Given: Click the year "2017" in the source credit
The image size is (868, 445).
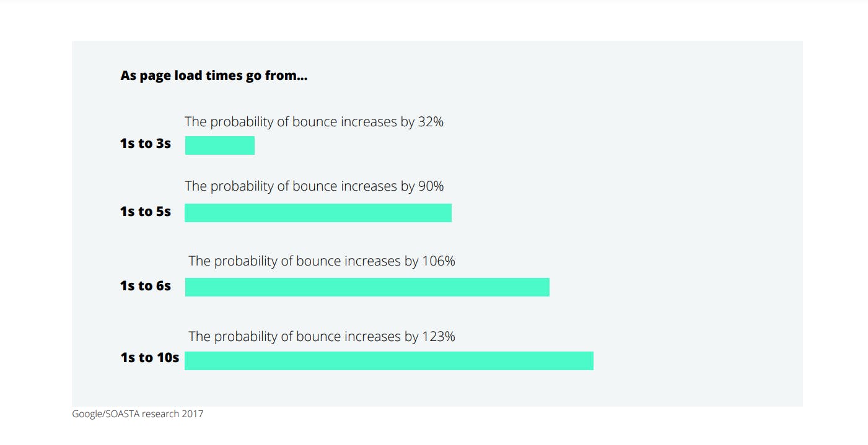Looking at the screenshot, I should pyautogui.click(x=192, y=413).
